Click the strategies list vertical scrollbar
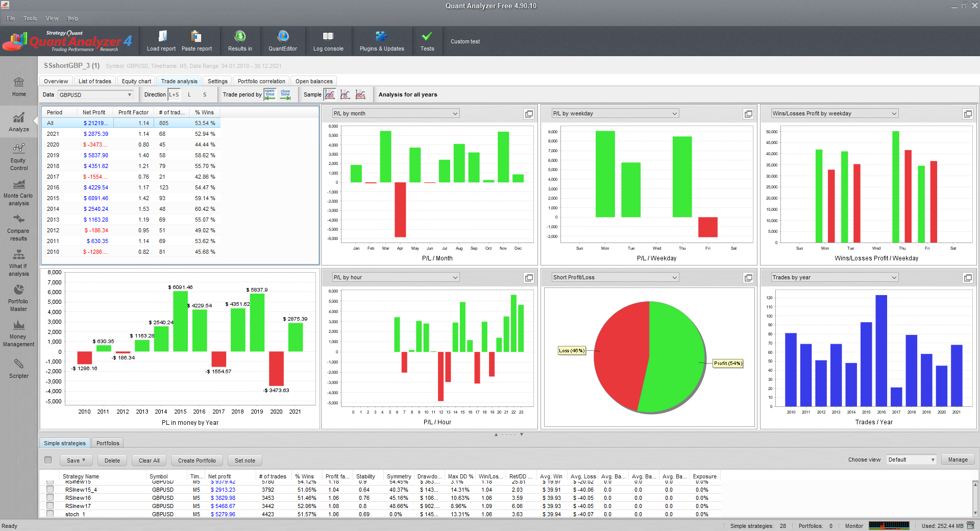This screenshot has width=980, height=531. (x=975, y=498)
